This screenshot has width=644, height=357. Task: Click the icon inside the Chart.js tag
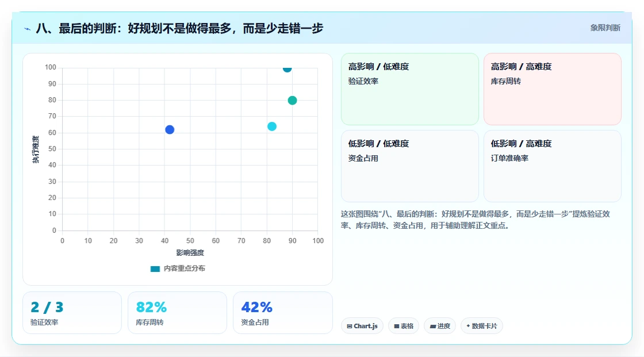(x=350, y=326)
